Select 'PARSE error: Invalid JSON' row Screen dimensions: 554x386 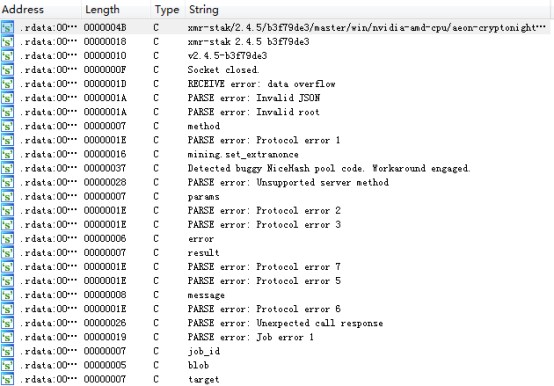[x=276, y=98]
